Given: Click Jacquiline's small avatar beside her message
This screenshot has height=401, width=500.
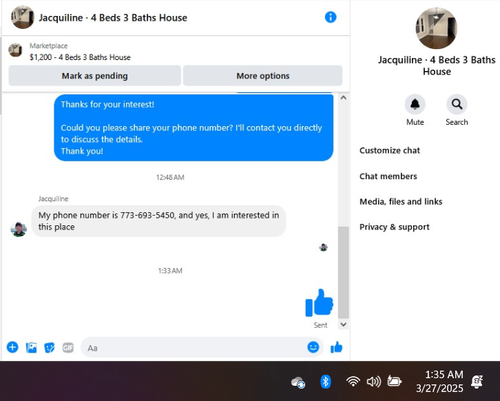Looking at the screenshot, I should pos(19,229).
